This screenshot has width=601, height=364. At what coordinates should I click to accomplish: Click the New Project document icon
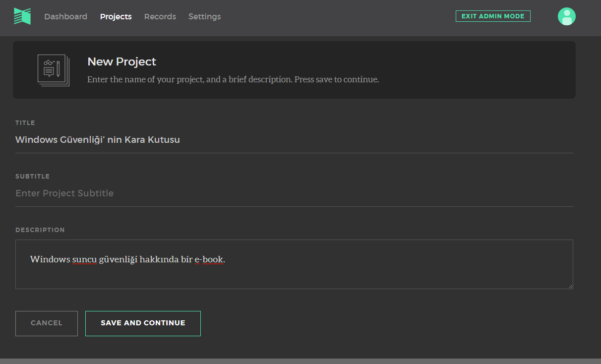(x=54, y=70)
